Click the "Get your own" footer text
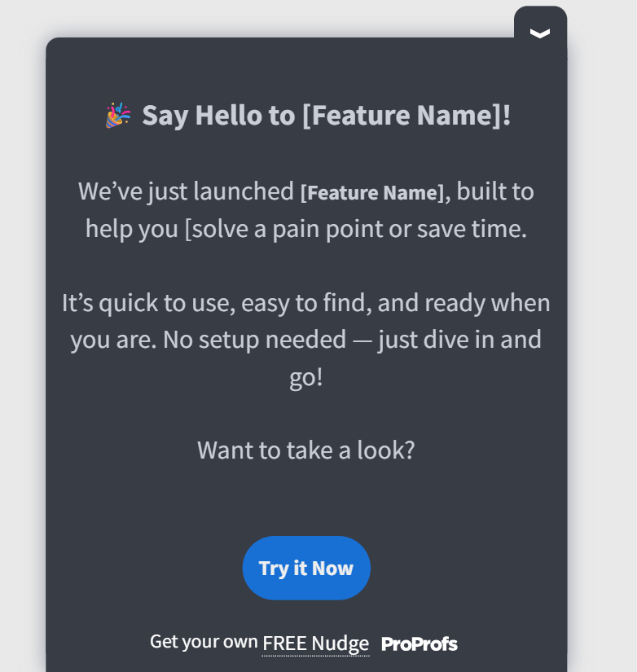 coord(204,642)
